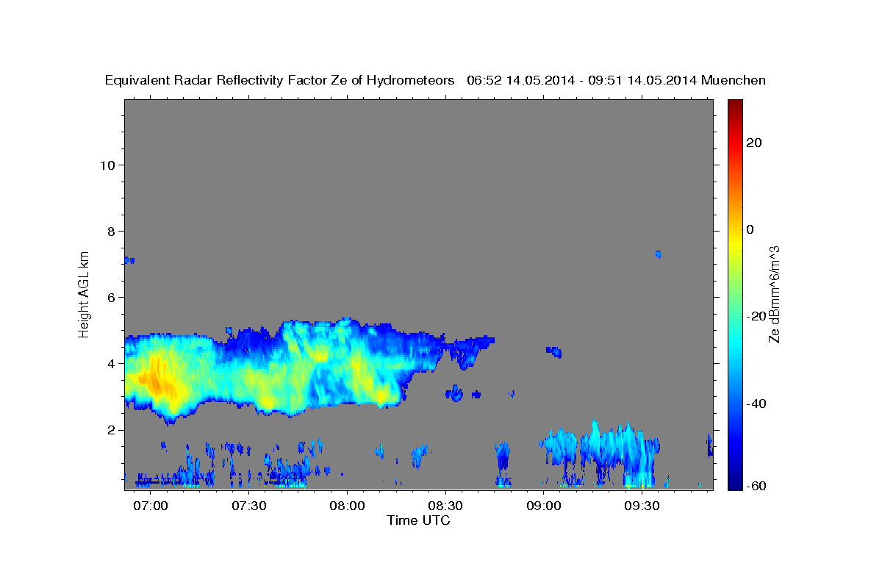Click the 'Height AGL km' axis label

(85, 294)
